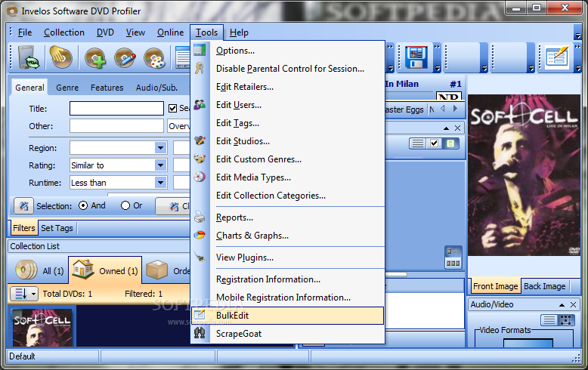Open the Help menu
Screen dimensions: 588x370
(239, 32)
